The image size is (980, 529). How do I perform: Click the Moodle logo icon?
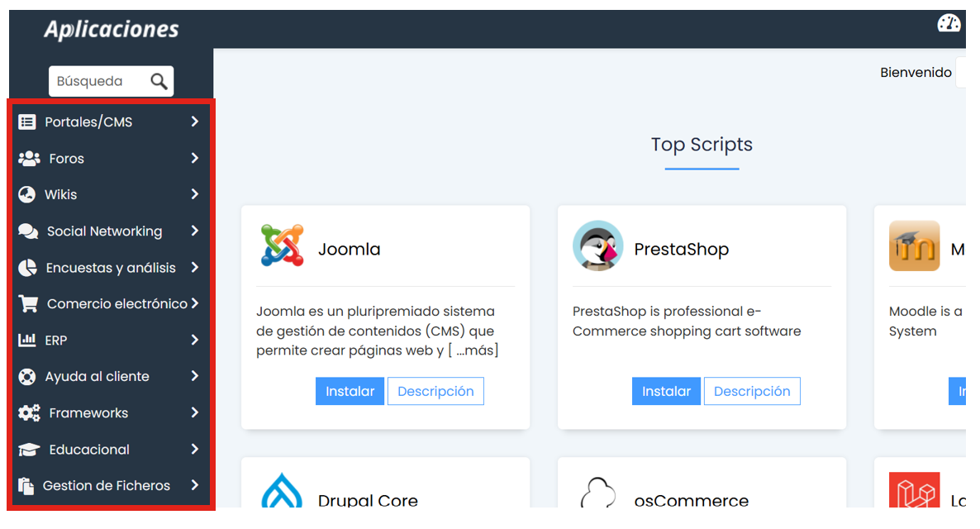915,245
